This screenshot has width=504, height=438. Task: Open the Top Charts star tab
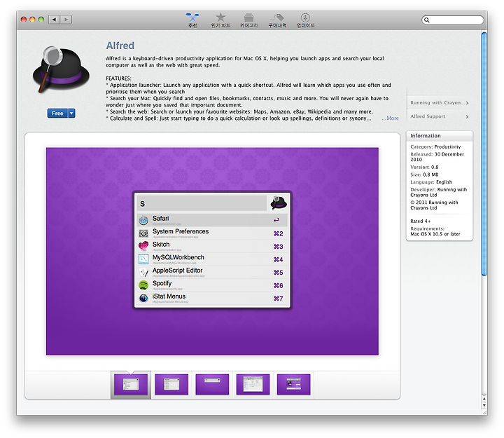point(220,20)
